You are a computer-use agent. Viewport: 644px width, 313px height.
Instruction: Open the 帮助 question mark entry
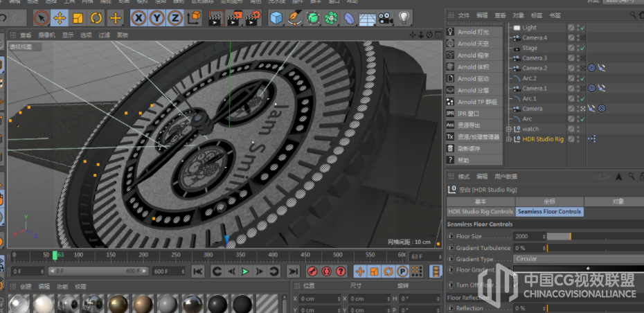pos(474,160)
